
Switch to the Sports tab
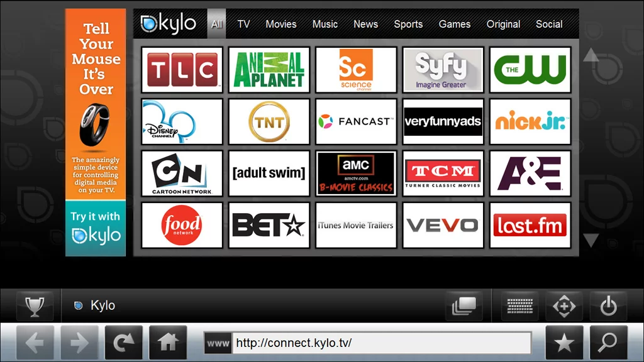click(x=408, y=25)
